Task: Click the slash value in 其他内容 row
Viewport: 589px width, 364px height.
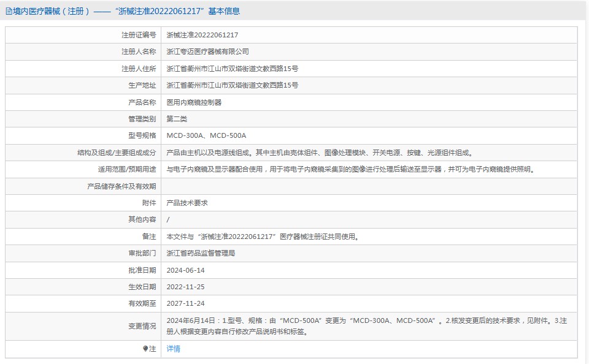Action: (168, 219)
